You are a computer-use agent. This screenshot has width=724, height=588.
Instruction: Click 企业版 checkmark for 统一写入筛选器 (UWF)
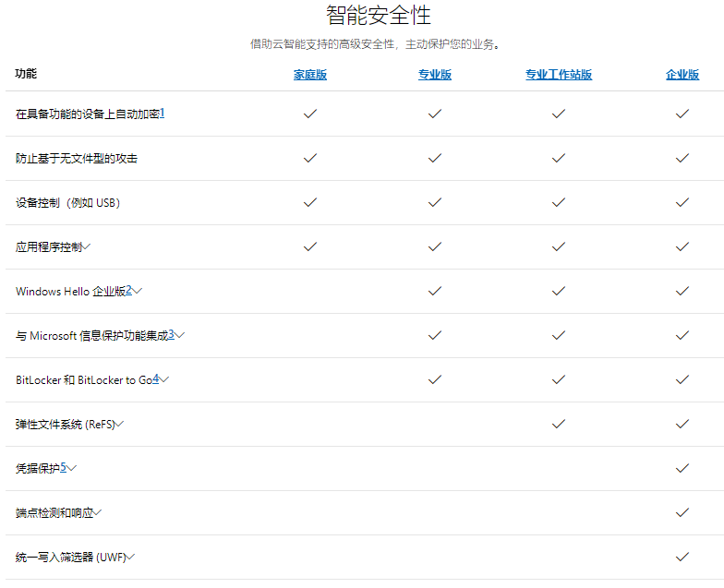[682, 557]
